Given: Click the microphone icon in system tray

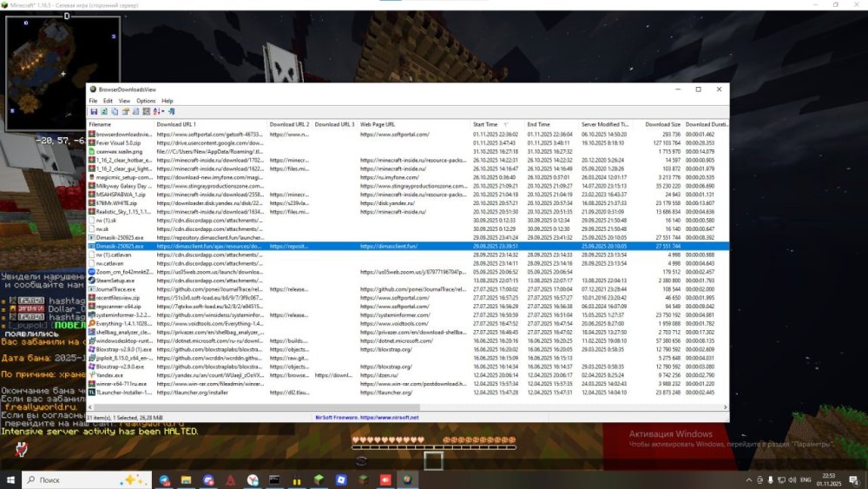Looking at the screenshot, I should point(770,480).
